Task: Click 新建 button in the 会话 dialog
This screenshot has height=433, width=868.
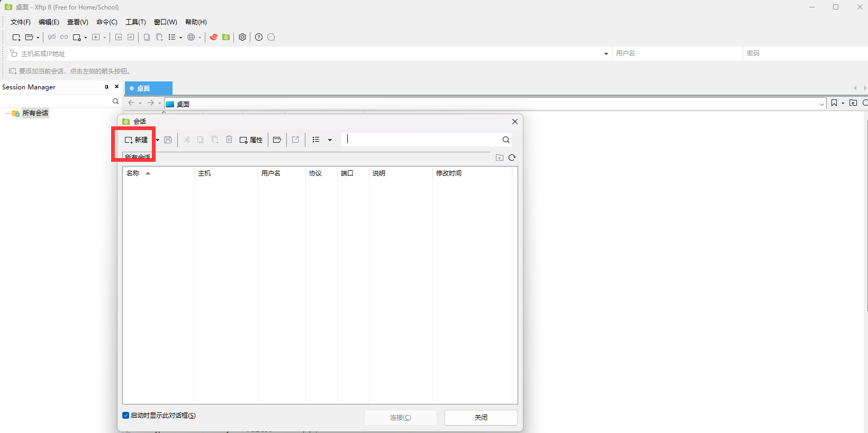Action: [x=137, y=140]
